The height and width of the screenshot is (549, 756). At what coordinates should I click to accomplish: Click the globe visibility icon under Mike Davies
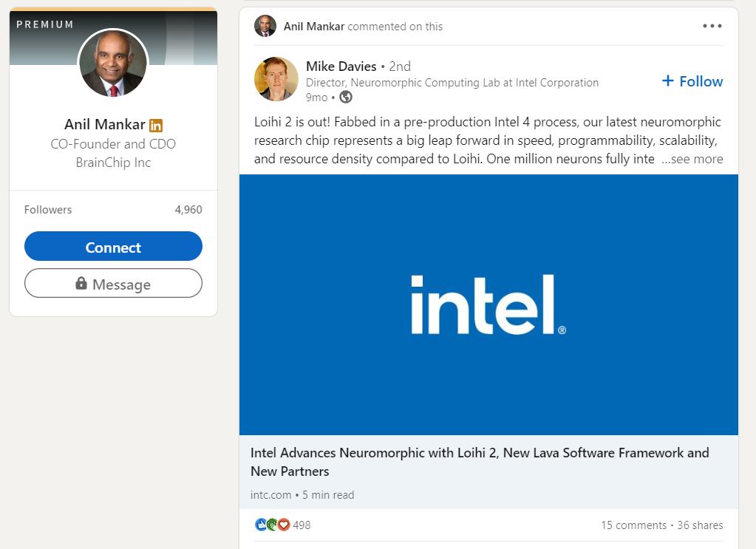(x=346, y=97)
